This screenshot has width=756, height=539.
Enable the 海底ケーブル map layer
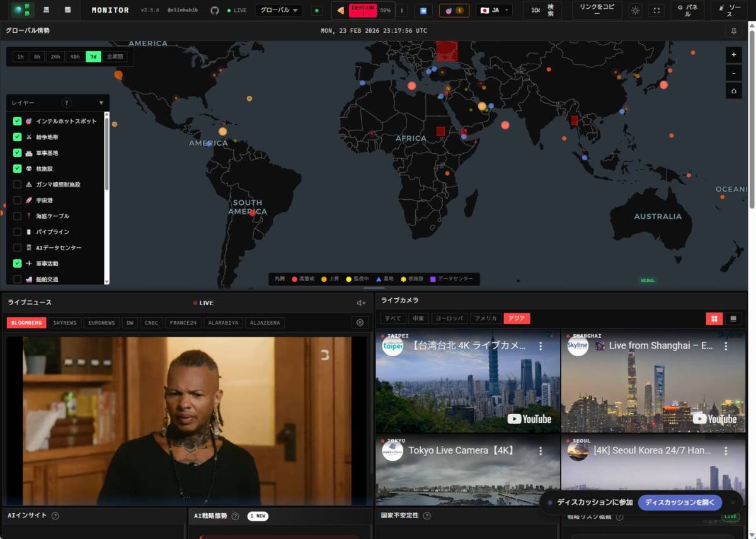(x=18, y=216)
